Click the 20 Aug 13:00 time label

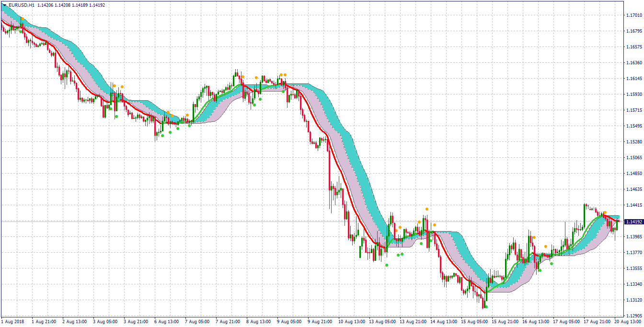pyautogui.click(x=628, y=322)
